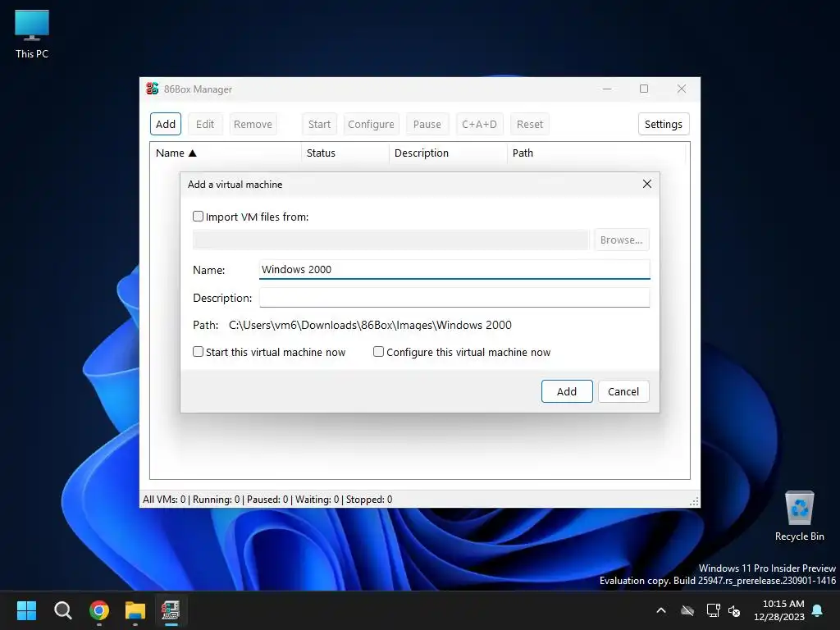
Task: Enable Start this virtual machine now
Action: click(x=198, y=351)
